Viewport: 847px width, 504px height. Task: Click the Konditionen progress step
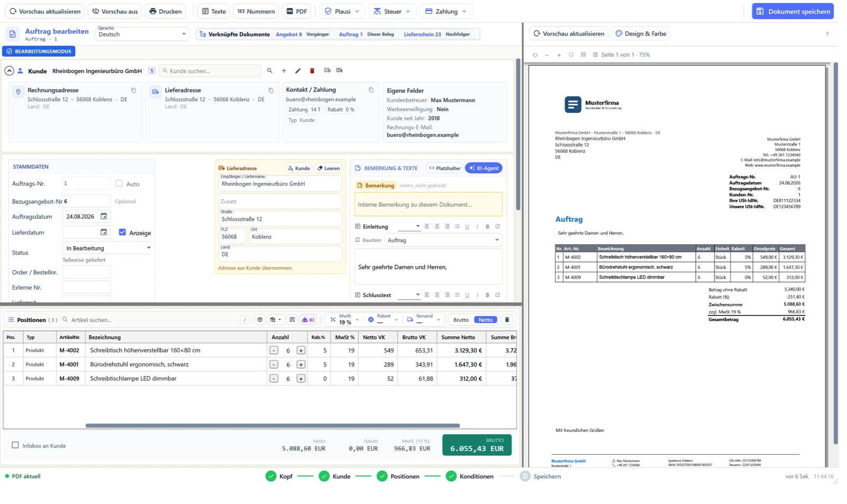coord(470,476)
